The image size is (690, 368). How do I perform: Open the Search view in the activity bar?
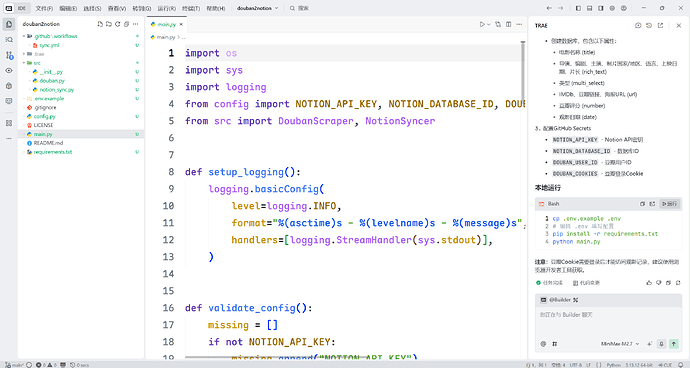9,40
